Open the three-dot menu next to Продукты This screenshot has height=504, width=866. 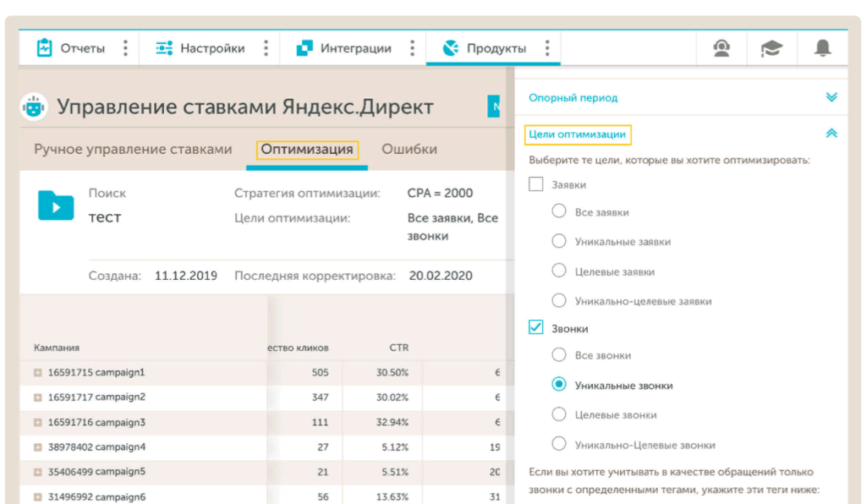[547, 48]
